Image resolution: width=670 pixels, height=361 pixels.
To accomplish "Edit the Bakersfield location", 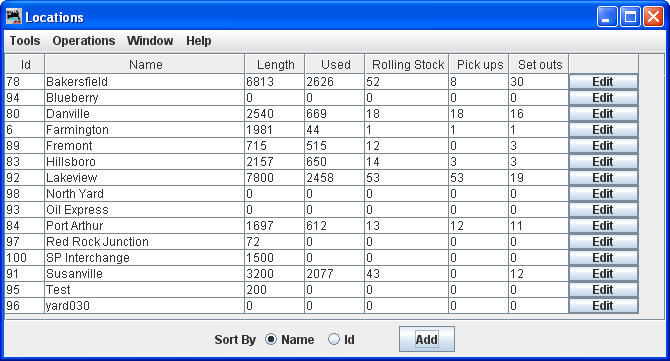I will pos(603,82).
